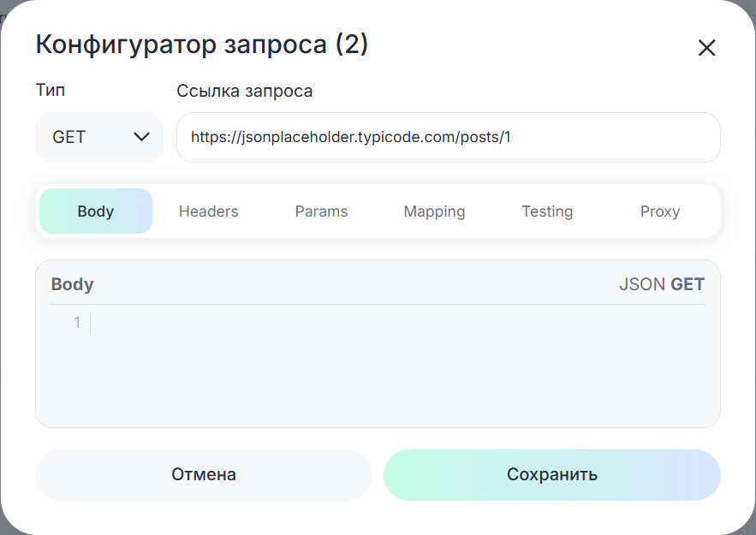This screenshot has height=535, width=756.
Task: Open the GET request type dropdown
Action: [x=98, y=137]
